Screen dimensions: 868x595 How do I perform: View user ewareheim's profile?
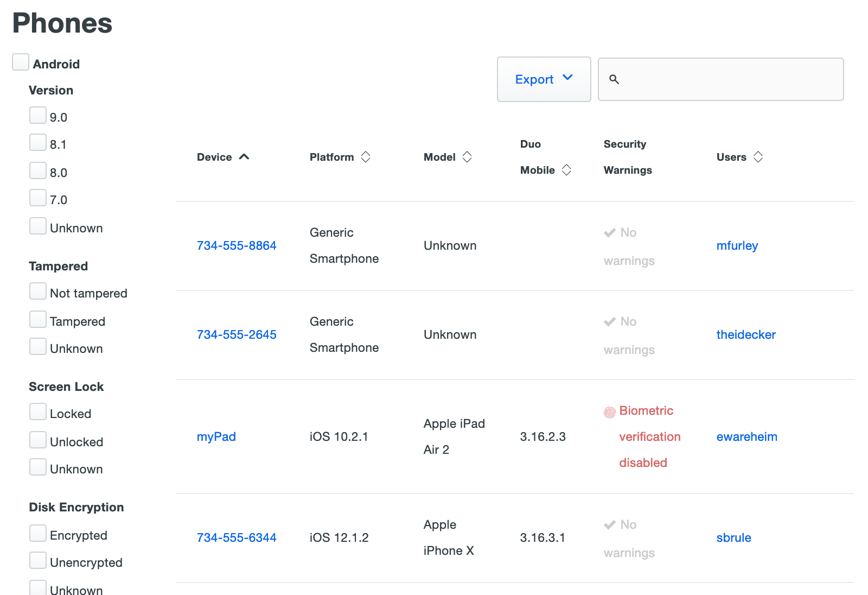tap(746, 436)
